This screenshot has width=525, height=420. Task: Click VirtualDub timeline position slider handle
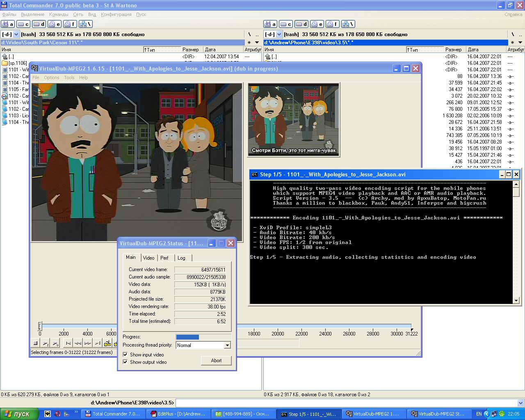(40, 326)
